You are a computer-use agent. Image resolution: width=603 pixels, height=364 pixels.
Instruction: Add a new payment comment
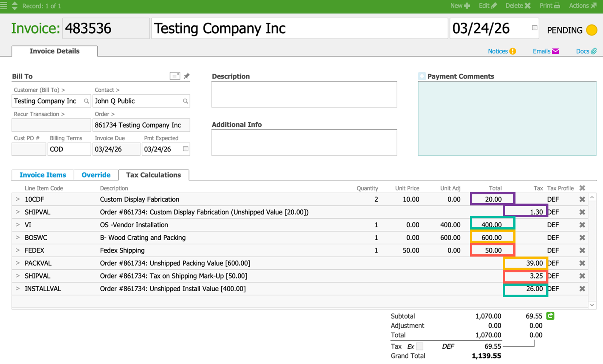[422, 76]
